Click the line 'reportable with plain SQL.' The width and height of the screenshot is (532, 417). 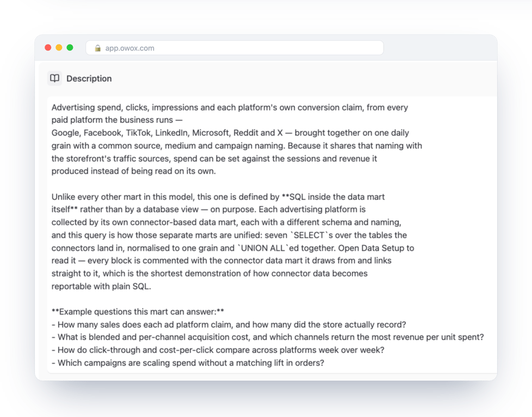pos(101,287)
